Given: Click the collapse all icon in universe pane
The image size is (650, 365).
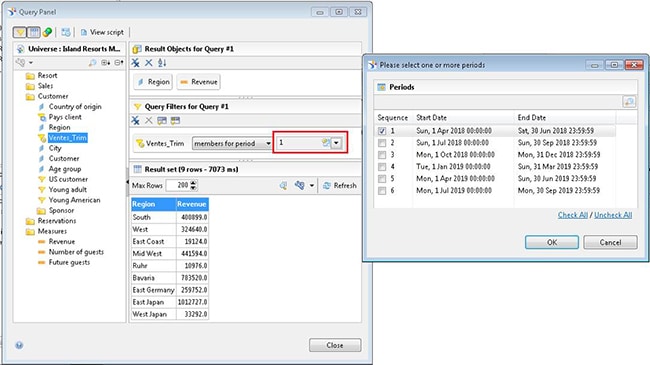Looking at the screenshot, I should [119, 63].
